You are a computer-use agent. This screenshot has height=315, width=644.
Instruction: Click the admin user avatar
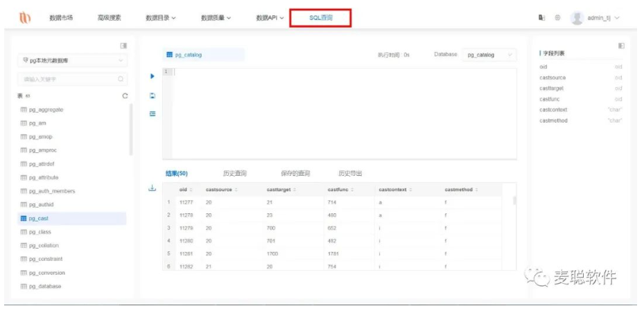[x=576, y=18]
